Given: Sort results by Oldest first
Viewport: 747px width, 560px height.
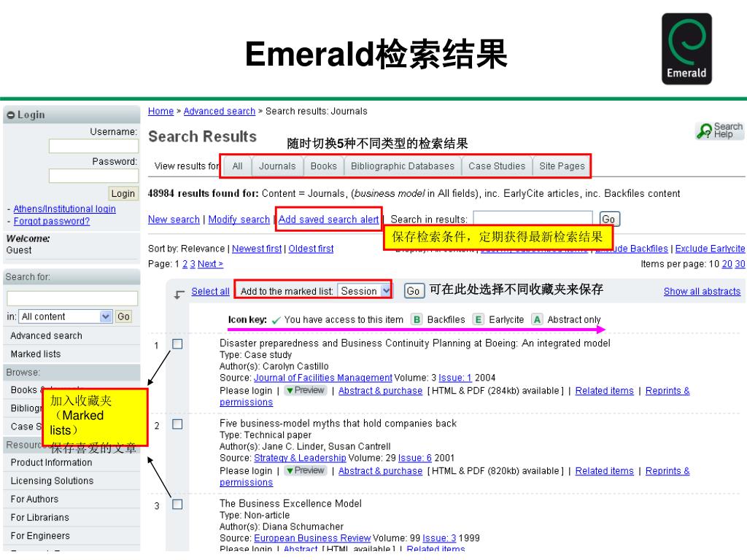Looking at the screenshot, I should point(311,249).
